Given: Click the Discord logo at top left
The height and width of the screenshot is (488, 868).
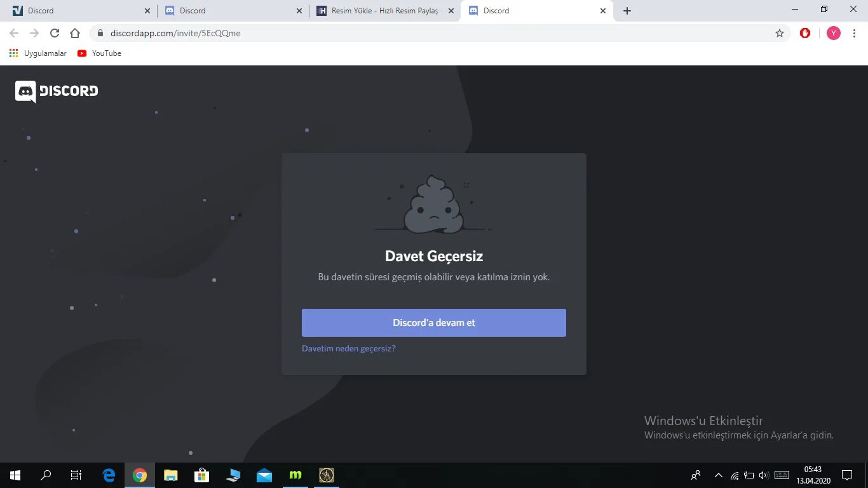Looking at the screenshot, I should pyautogui.click(x=57, y=91).
